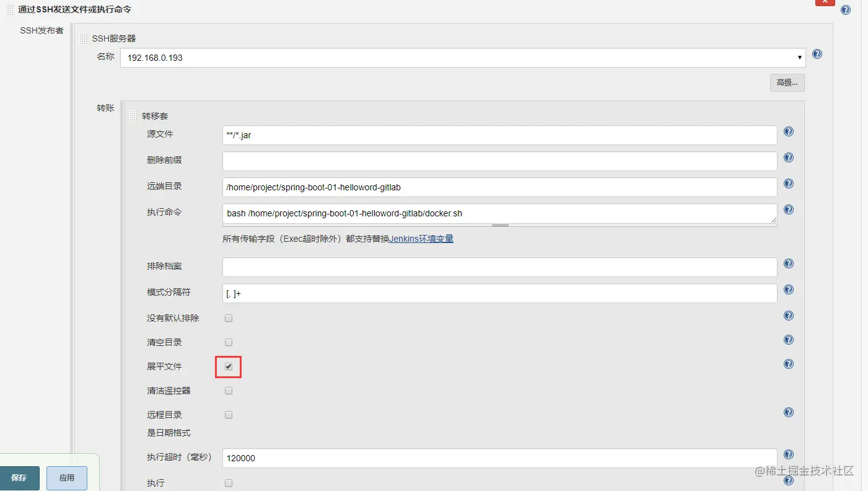Delete SSH build step with red X button
868x491 pixels.
point(825,2)
